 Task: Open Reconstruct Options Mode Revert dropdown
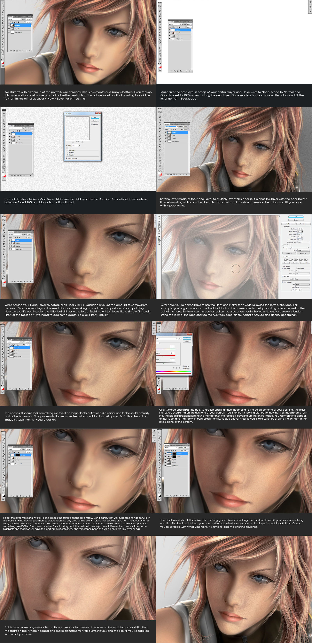(x=303, y=251)
